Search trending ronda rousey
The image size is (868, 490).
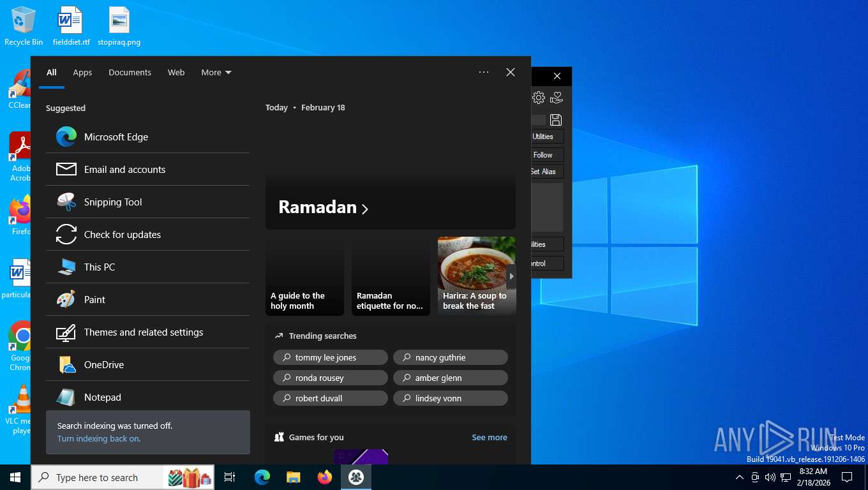point(331,378)
